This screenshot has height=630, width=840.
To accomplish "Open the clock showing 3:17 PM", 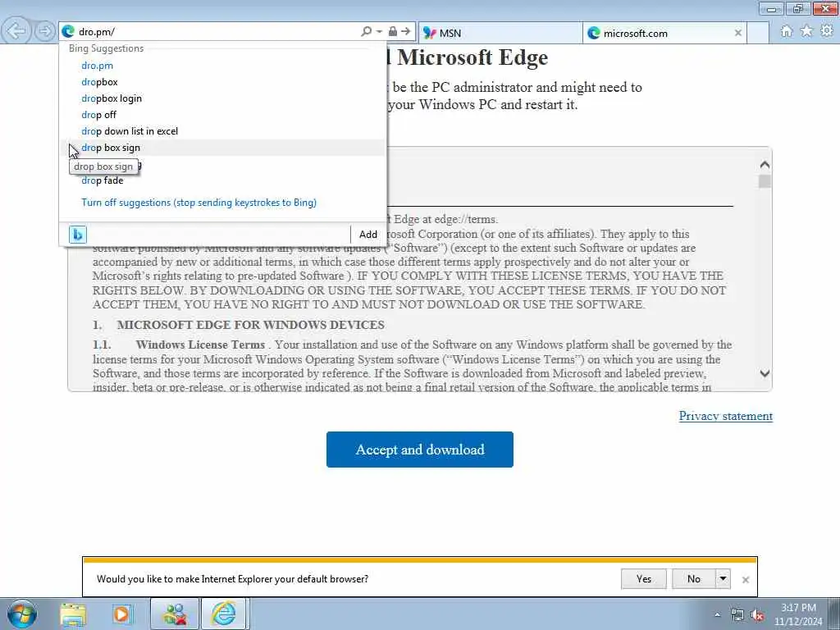I will 798,614.
